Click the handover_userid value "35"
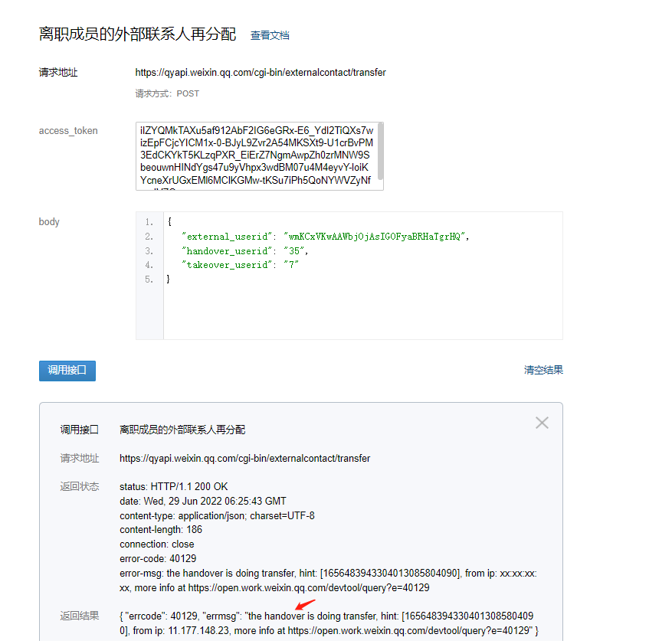Image resolution: width=672 pixels, height=644 pixels. point(294,251)
